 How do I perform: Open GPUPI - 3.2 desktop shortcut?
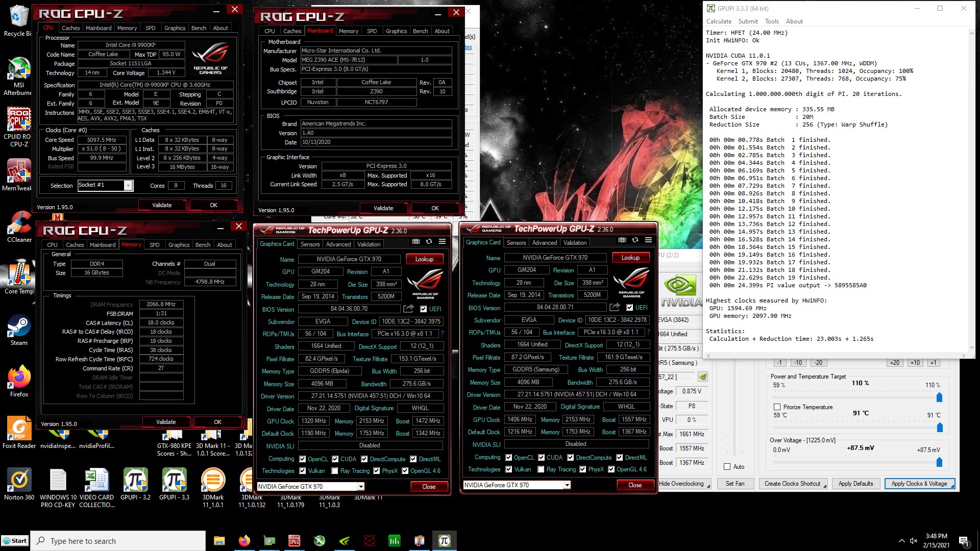[136, 484]
